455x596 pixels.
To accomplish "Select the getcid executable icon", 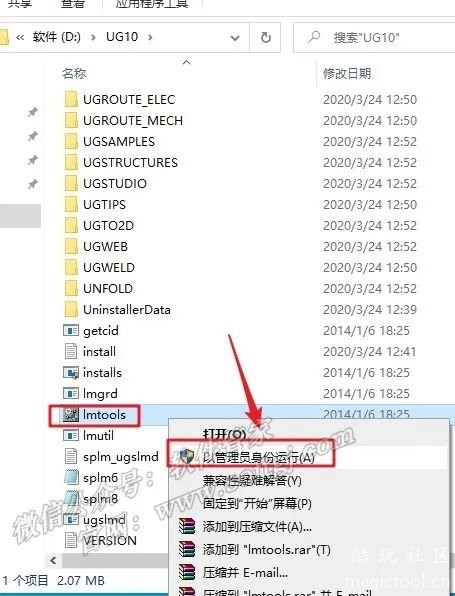I will [x=71, y=330].
